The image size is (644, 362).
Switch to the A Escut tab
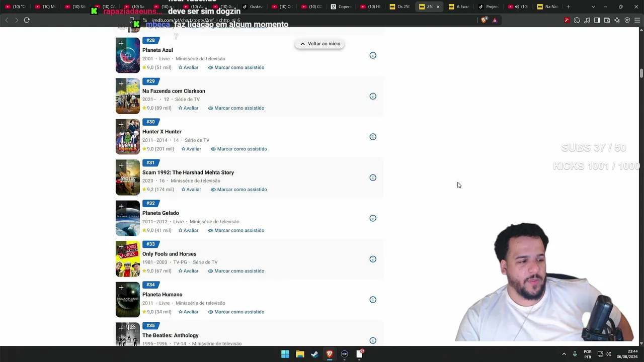pyautogui.click(x=459, y=7)
